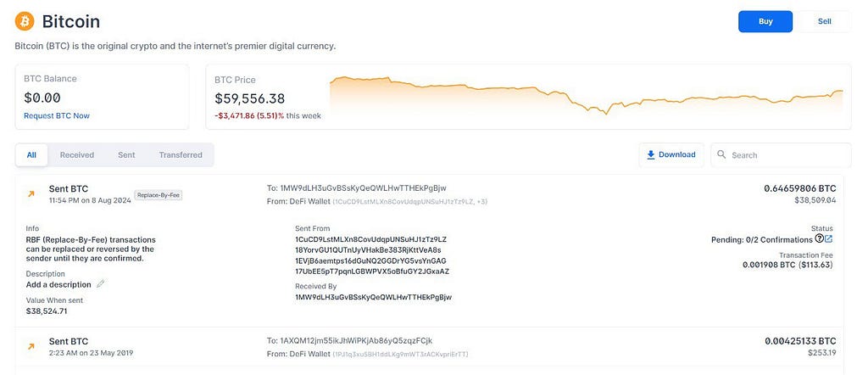Open transaction in external explorer icon

[x=829, y=238]
